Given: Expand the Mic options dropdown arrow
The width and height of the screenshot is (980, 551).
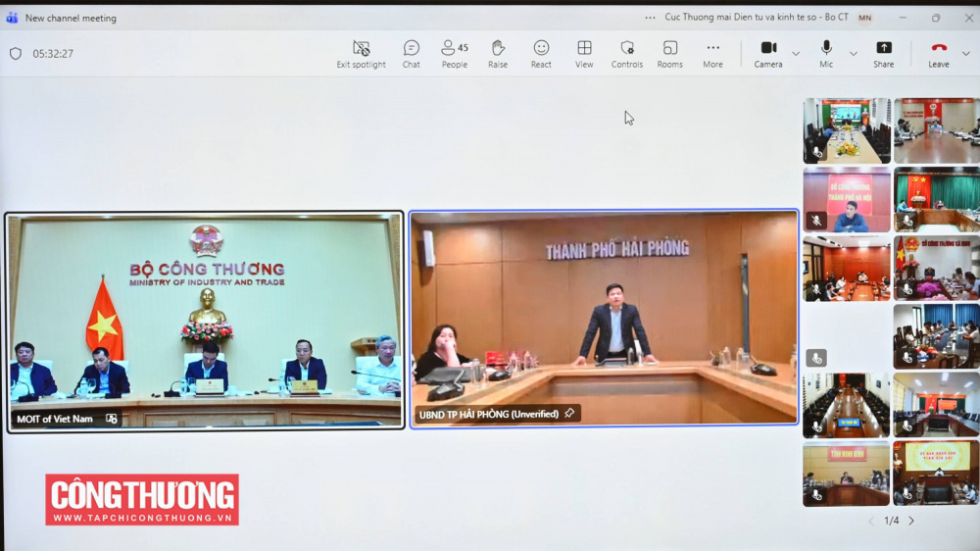Looking at the screenshot, I should tap(854, 54).
